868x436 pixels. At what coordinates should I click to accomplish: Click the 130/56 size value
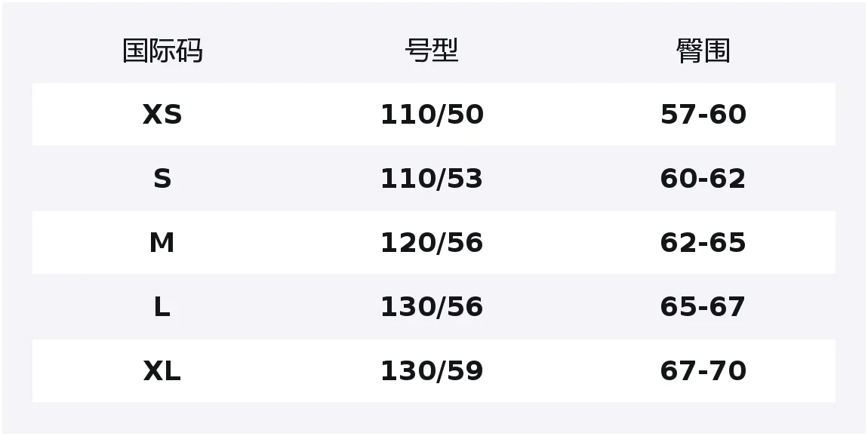432,307
